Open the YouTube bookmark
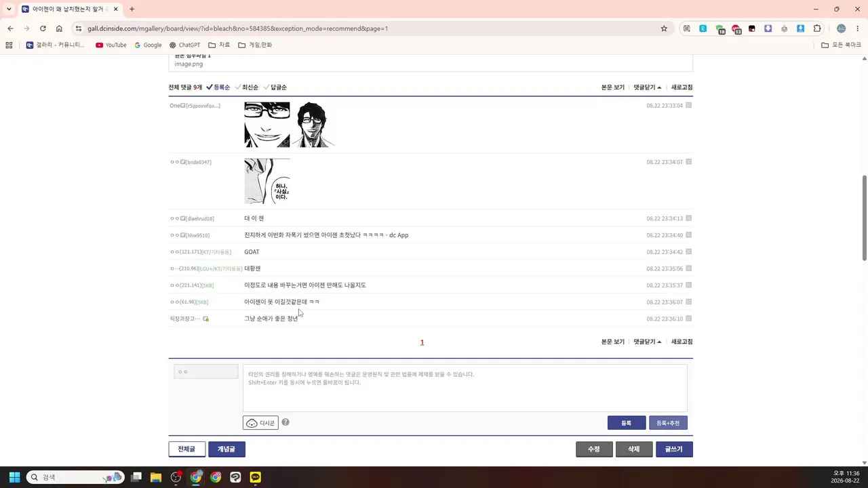Screen dimensions: 868x488 coord(111,45)
